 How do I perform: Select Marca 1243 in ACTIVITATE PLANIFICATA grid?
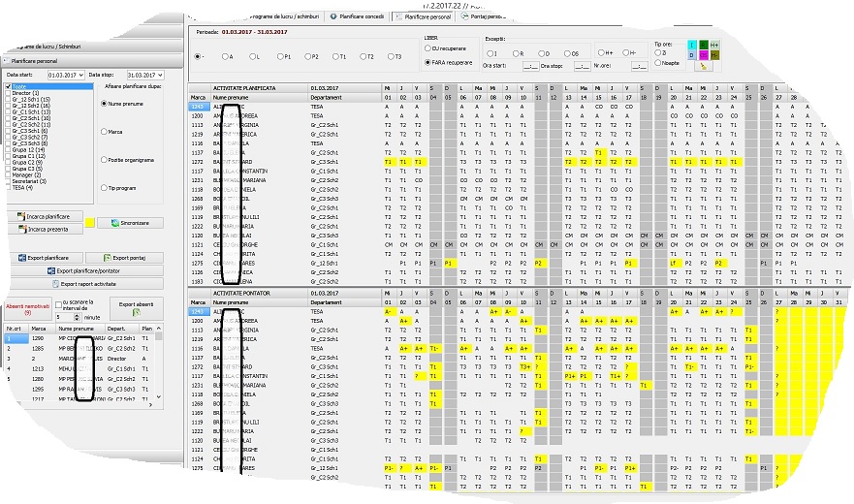click(x=199, y=107)
